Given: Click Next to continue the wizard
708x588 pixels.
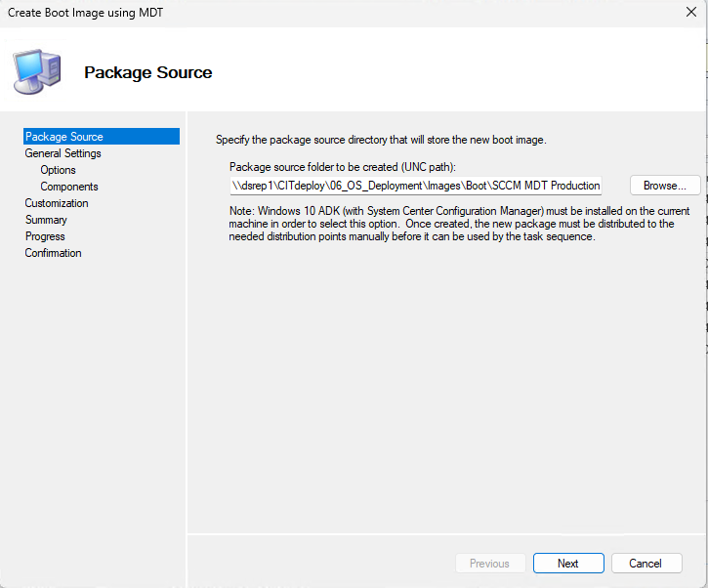Looking at the screenshot, I should pos(568,564).
